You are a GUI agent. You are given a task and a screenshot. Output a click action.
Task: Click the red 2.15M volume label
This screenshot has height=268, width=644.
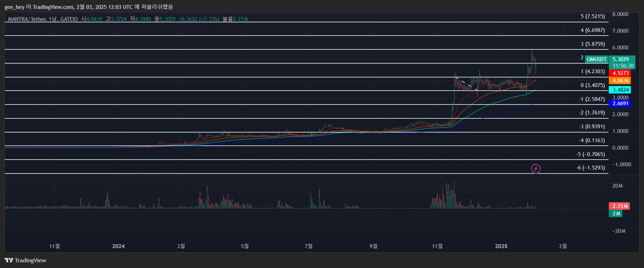point(620,206)
